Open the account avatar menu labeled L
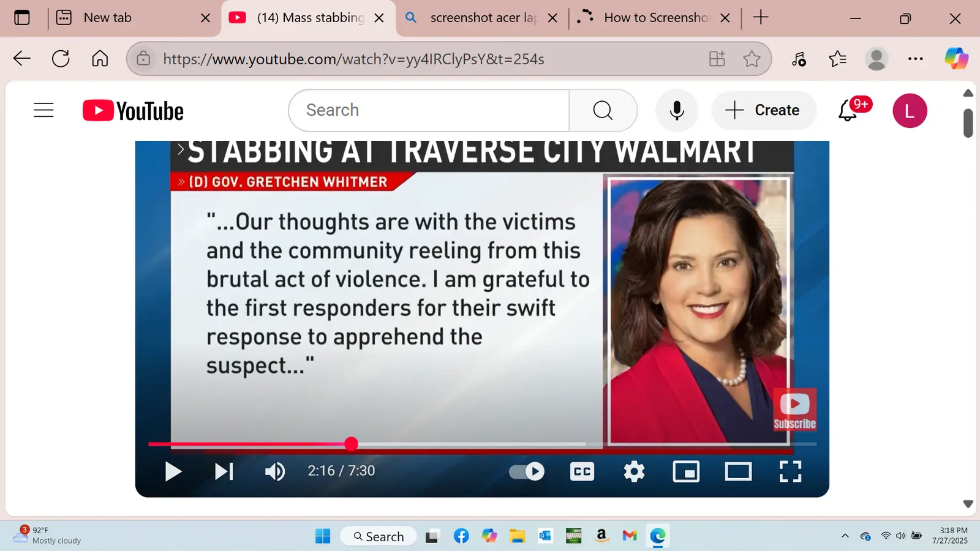Viewport: 980px width, 551px height. click(x=910, y=111)
